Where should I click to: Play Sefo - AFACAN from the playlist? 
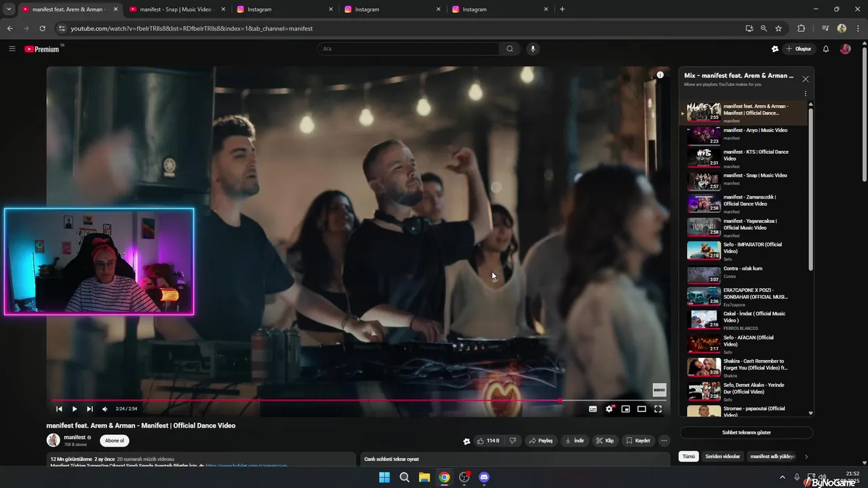(744, 344)
